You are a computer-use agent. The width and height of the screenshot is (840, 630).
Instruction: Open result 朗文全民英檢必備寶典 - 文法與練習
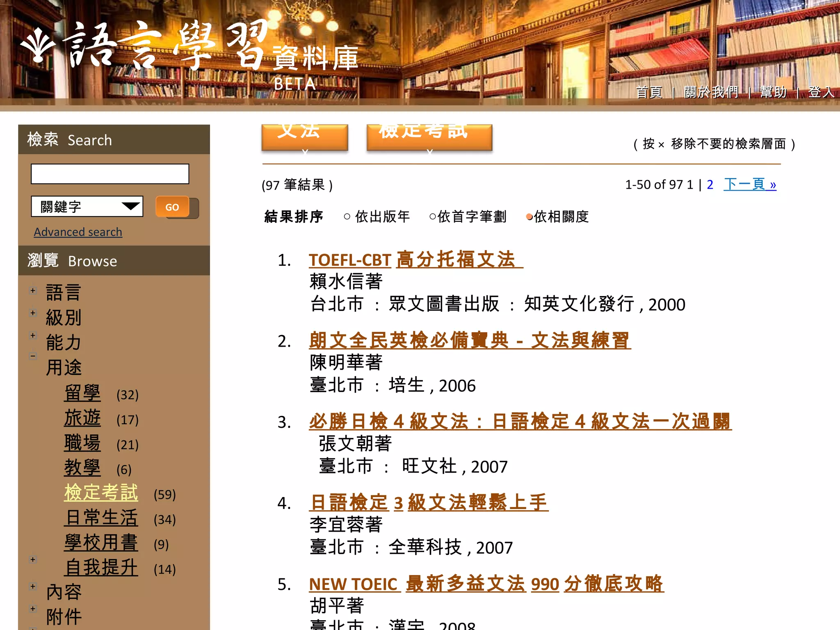pos(470,340)
